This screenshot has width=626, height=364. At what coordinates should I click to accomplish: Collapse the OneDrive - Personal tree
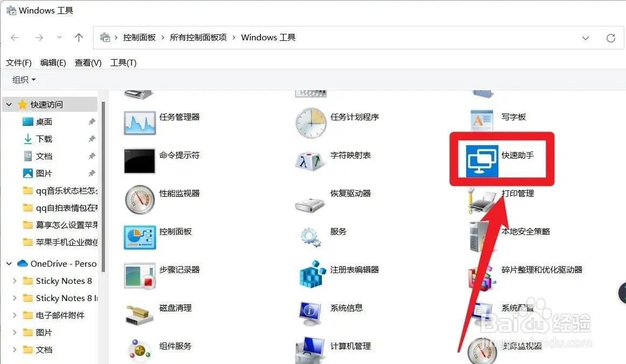9,263
